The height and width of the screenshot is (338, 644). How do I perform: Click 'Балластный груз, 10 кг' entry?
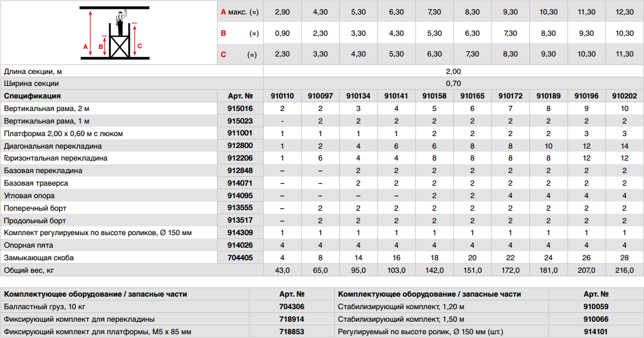click(45, 307)
